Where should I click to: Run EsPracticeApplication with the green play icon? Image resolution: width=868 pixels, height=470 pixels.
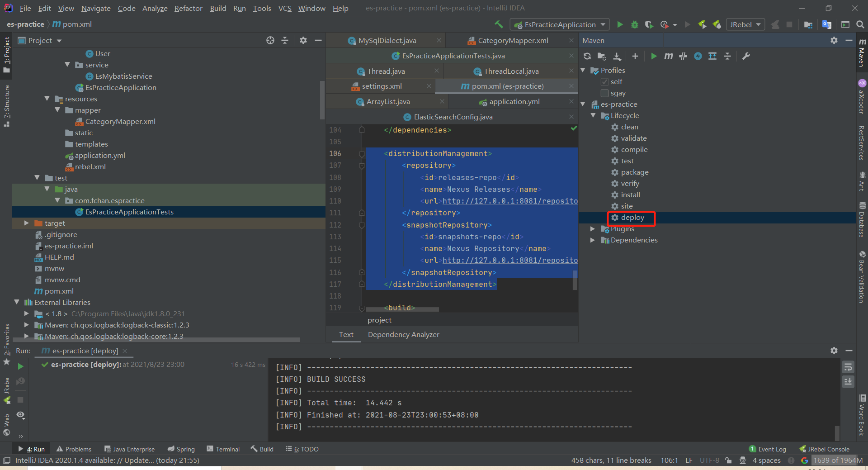620,24
